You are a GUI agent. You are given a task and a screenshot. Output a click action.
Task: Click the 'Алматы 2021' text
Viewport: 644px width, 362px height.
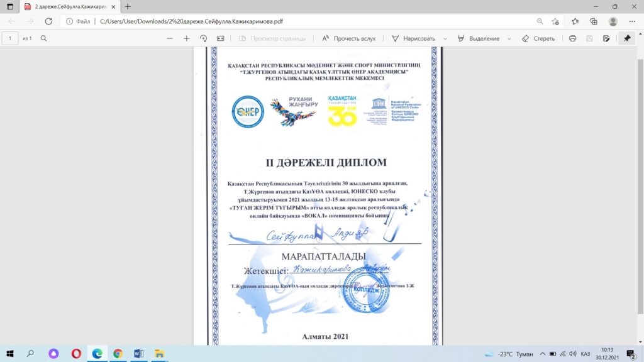tap(325, 337)
